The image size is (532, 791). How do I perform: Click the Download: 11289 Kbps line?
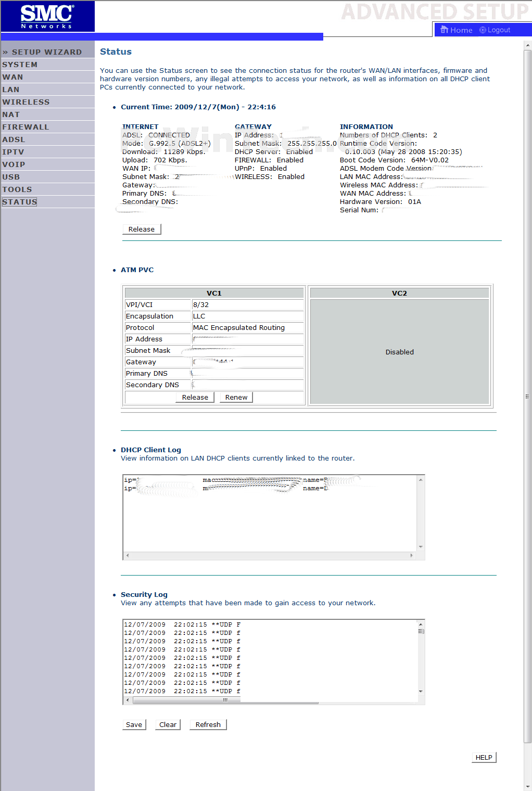tap(164, 151)
